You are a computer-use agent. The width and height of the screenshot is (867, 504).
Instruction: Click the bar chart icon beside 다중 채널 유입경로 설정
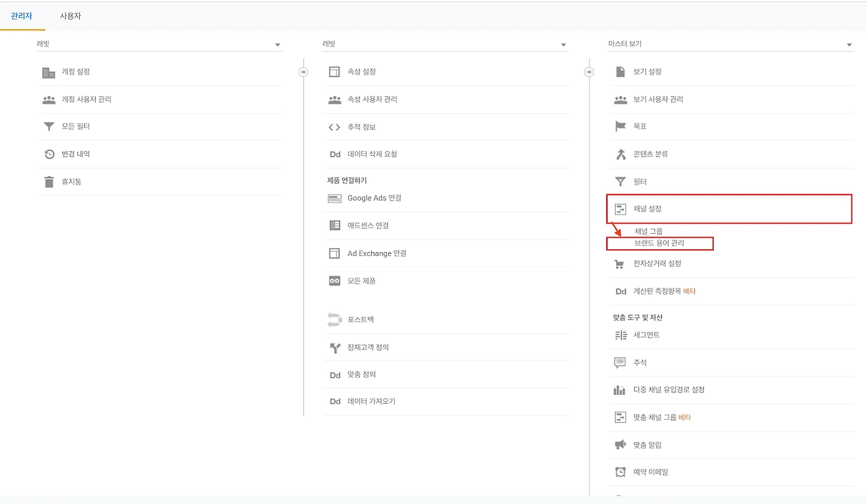pyautogui.click(x=620, y=390)
